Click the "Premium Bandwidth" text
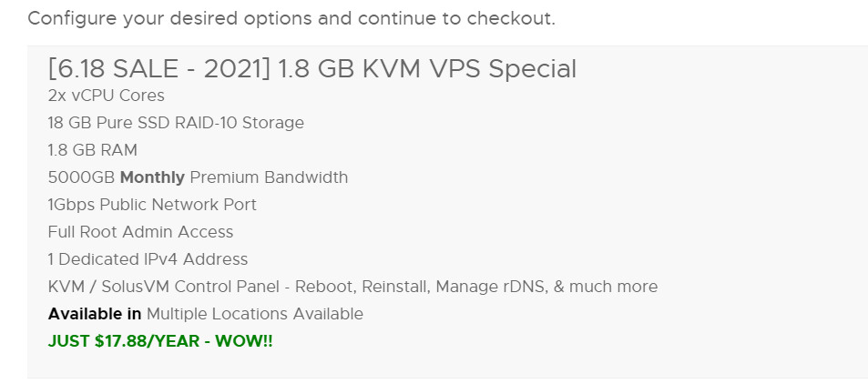 (269, 177)
